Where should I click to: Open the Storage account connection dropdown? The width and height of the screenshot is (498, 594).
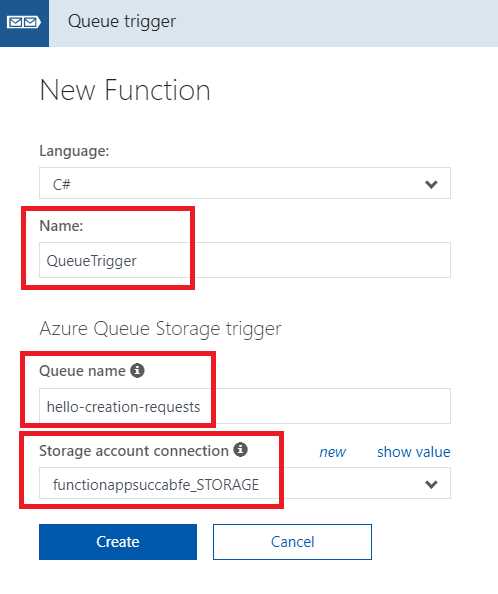[x=245, y=483]
